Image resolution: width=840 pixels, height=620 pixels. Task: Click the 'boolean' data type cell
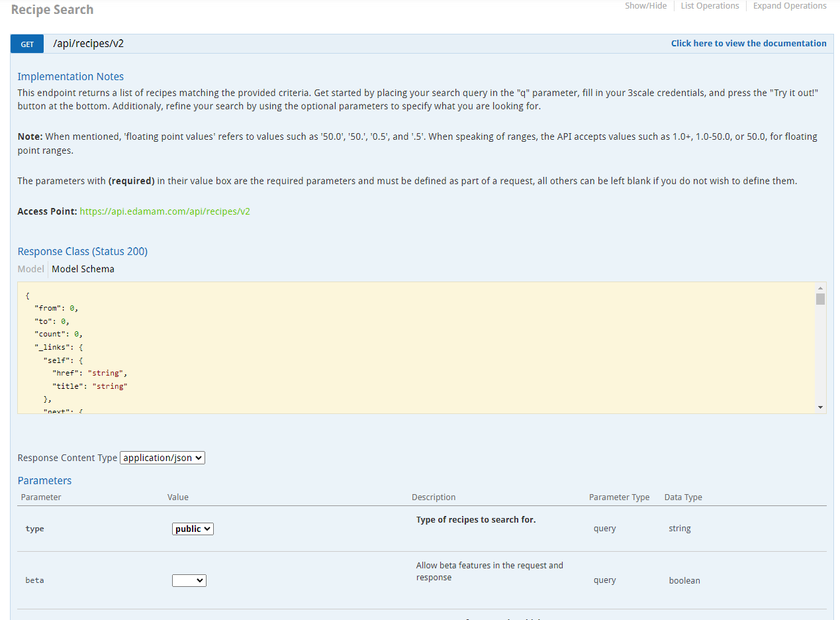click(684, 580)
